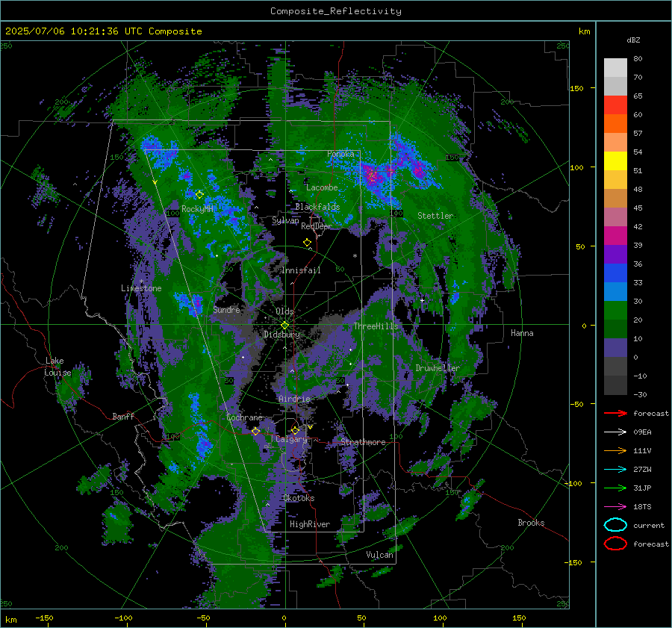Click the Drumheller city label
Screen dimensions: 672x628
click(x=438, y=368)
